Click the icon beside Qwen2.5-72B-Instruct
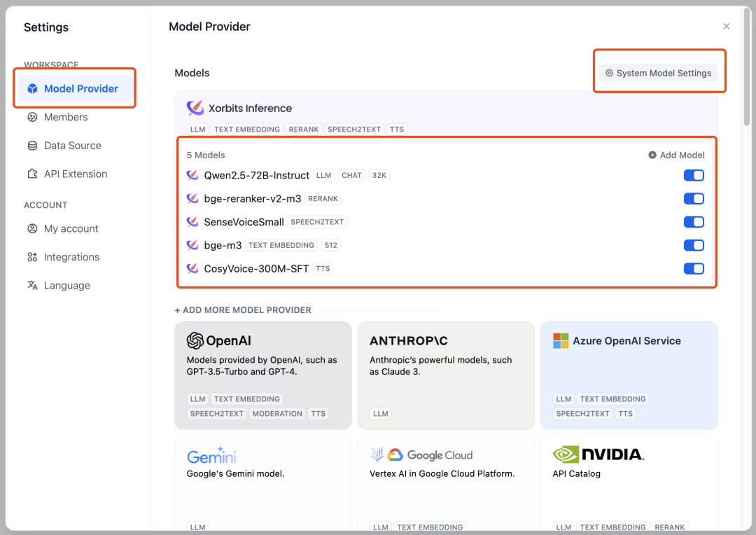Image resolution: width=756 pixels, height=535 pixels. tap(192, 175)
